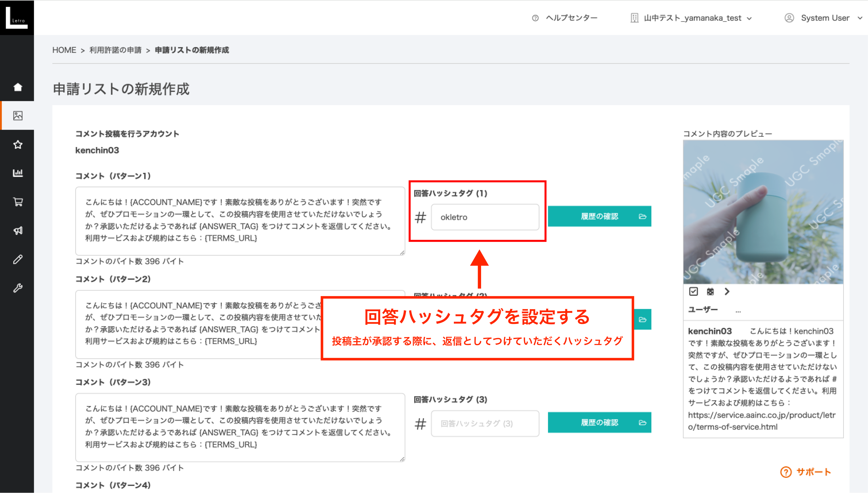The width and height of the screenshot is (868, 493).
Task: Toggle the checkbox icon under preview image
Action: [x=693, y=292]
